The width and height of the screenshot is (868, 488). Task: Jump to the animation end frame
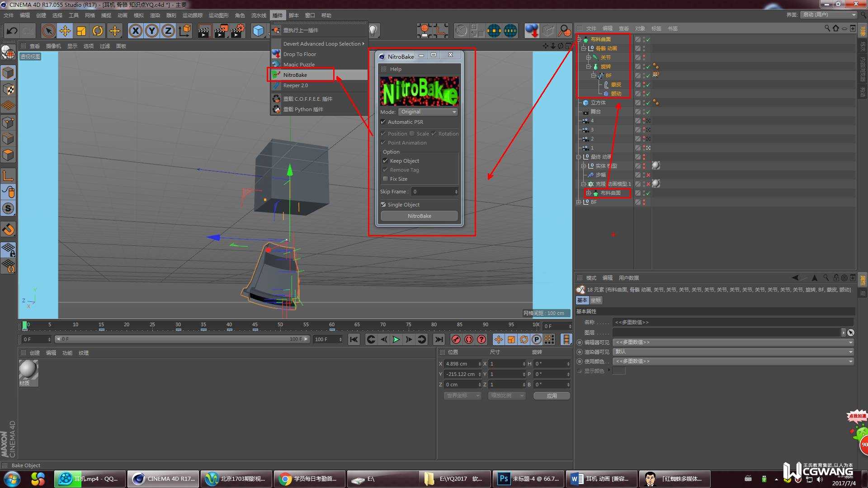point(439,339)
